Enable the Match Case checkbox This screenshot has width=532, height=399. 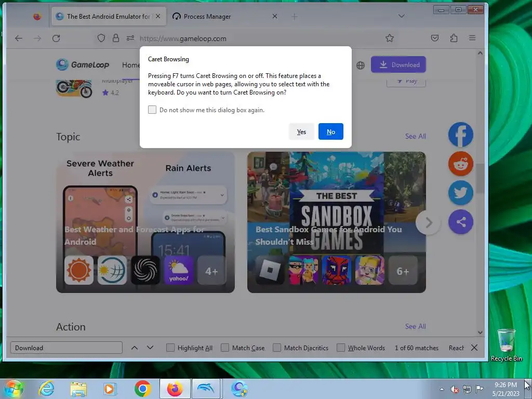click(x=224, y=348)
